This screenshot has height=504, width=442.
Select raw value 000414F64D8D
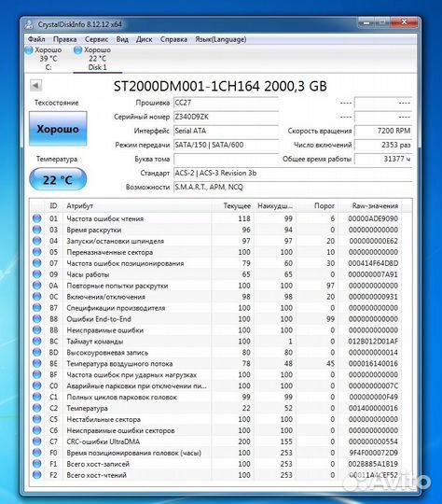pyautogui.click(x=373, y=263)
